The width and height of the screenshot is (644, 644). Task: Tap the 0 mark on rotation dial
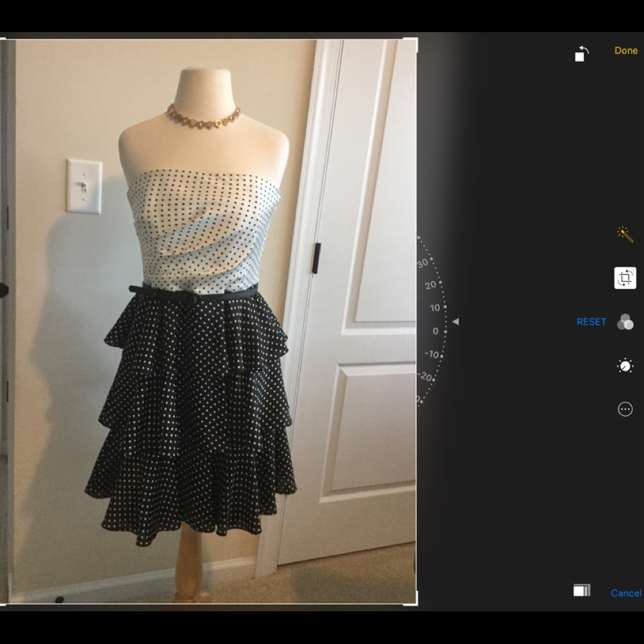pyautogui.click(x=435, y=331)
